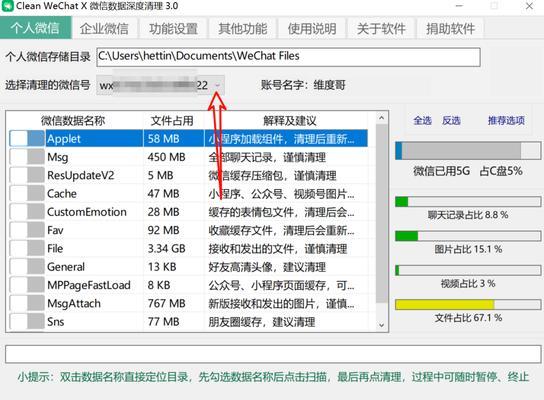
Task: Click the chat record percentage bar
Action: coord(468,202)
